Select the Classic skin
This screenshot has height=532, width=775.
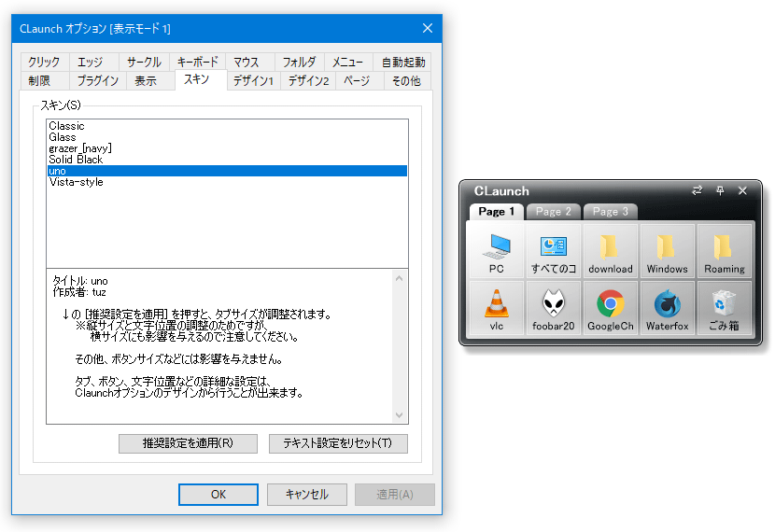pyautogui.click(x=227, y=126)
